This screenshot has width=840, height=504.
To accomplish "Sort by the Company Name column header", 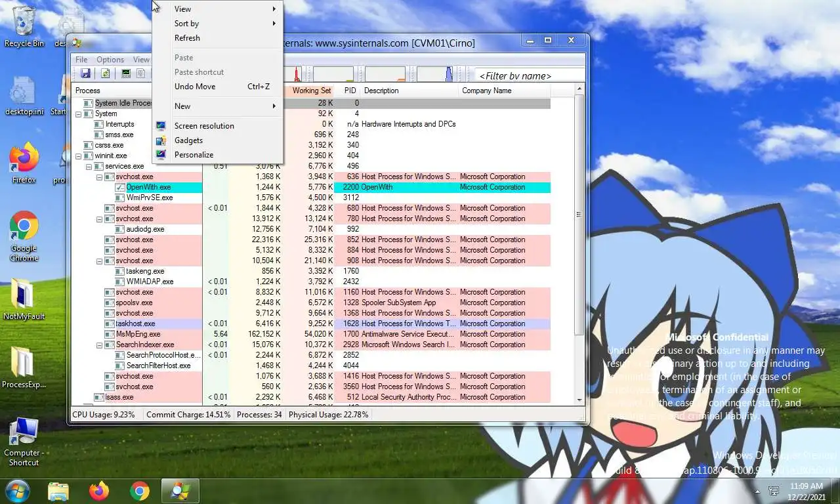I will tap(504, 91).
